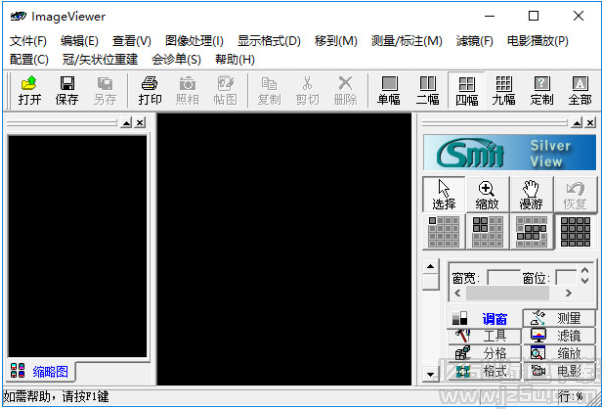
Task: Open the 测量 measurement tab
Action: point(559,318)
